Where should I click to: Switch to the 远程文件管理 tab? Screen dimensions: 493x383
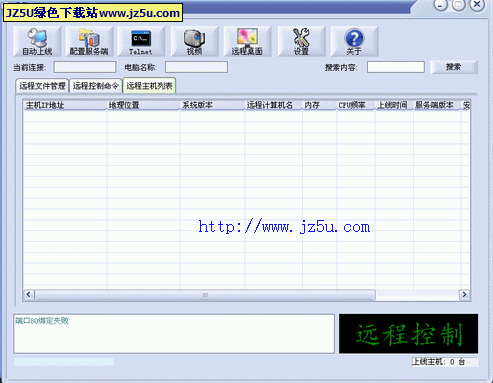coord(42,86)
